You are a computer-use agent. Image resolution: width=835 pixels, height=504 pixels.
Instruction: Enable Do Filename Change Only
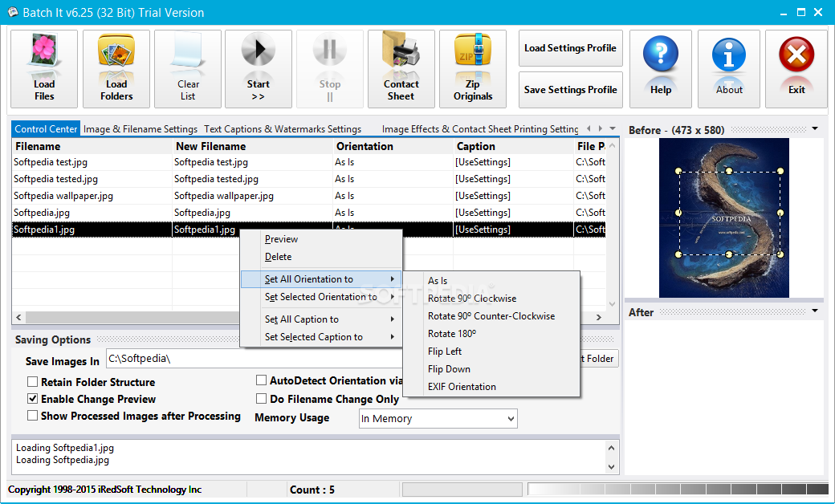261,399
